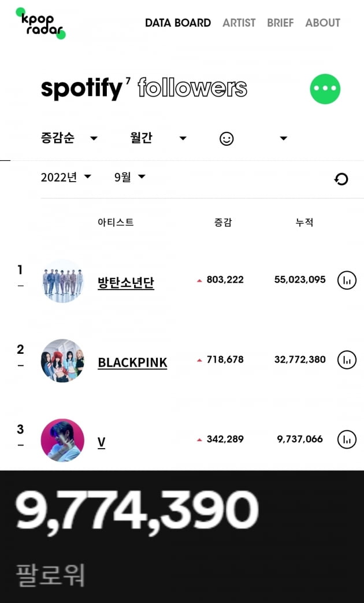
Task: Open chart icon for V row
Action: 347,439
